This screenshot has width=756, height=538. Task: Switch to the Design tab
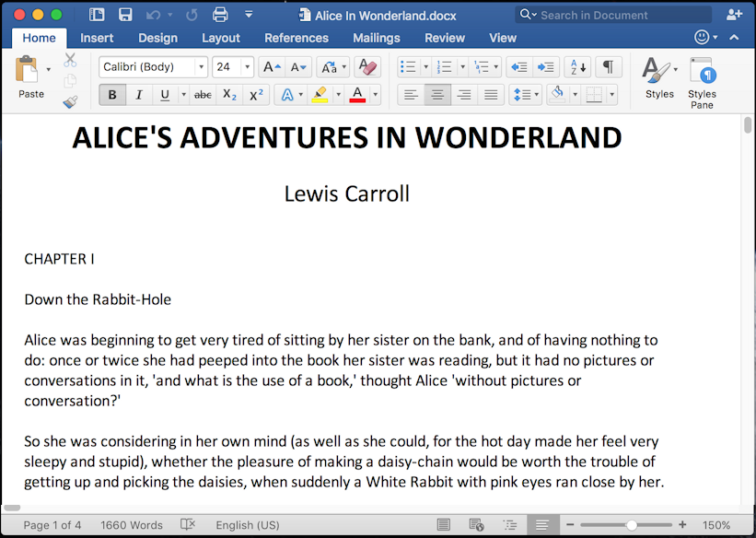[x=157, y=38]
